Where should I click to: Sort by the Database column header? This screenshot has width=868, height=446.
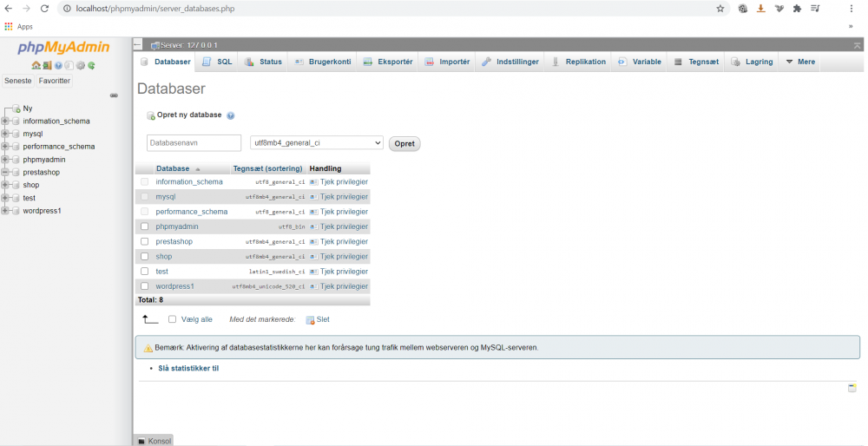[173, 169]
